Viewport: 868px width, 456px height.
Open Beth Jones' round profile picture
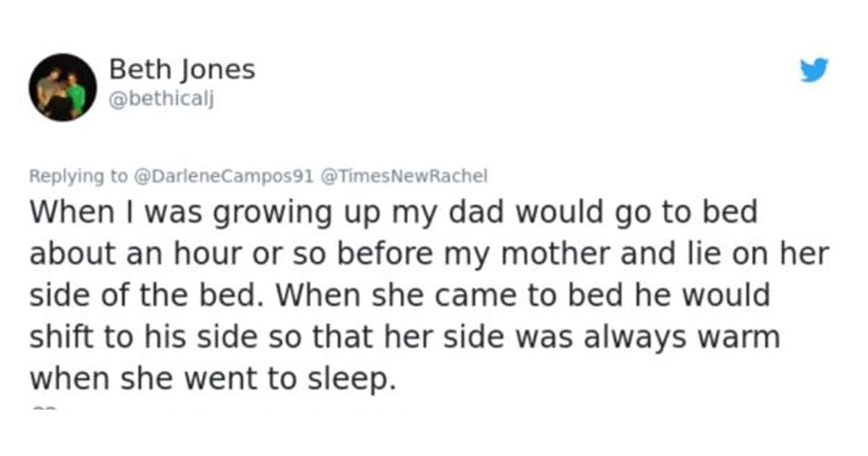coord(63,87)
